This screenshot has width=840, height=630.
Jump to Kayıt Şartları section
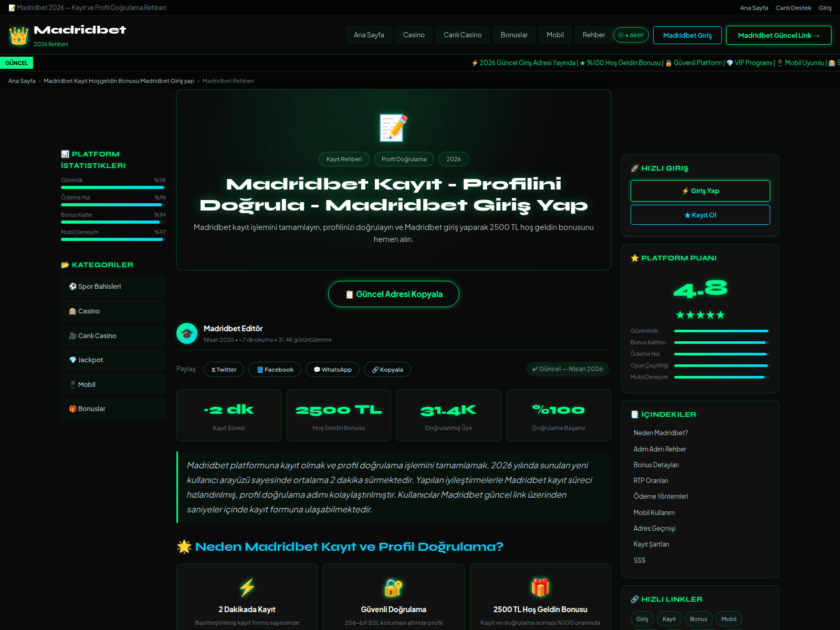651,544
